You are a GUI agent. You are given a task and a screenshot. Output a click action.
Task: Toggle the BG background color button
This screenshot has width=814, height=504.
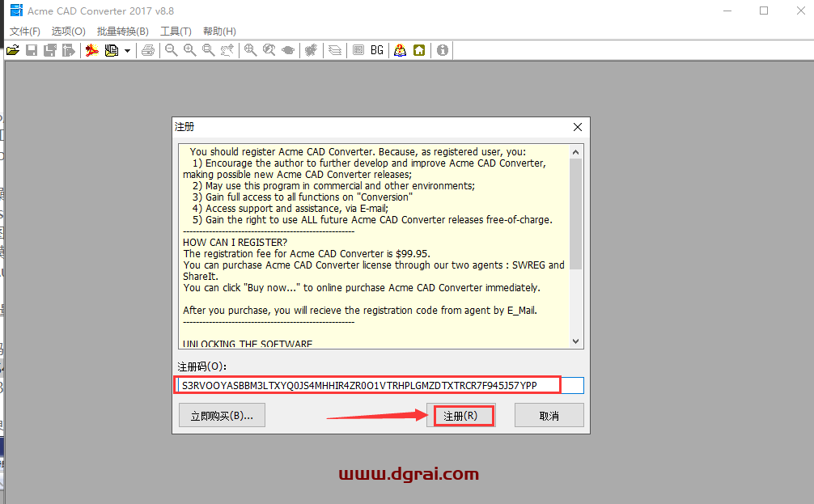point(377,50)
